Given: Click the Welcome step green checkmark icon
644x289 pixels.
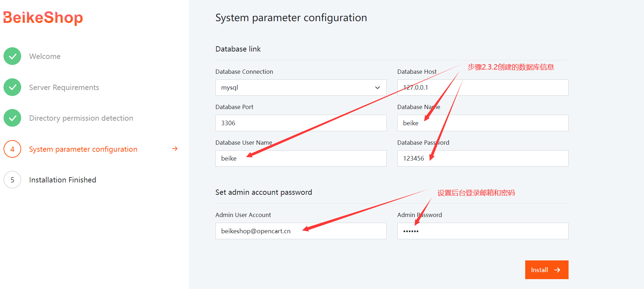Looking at the screenshot, I should (x=12, y=56).
